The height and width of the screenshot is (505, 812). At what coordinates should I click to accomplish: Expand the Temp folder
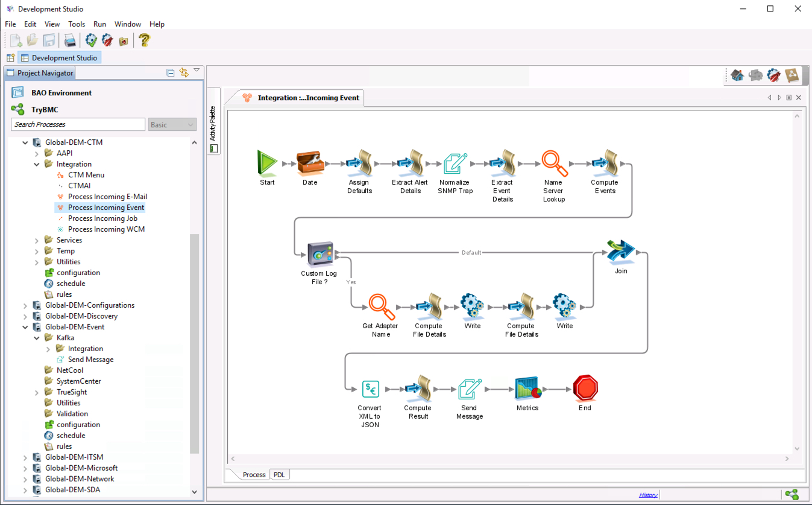point(37,252)
